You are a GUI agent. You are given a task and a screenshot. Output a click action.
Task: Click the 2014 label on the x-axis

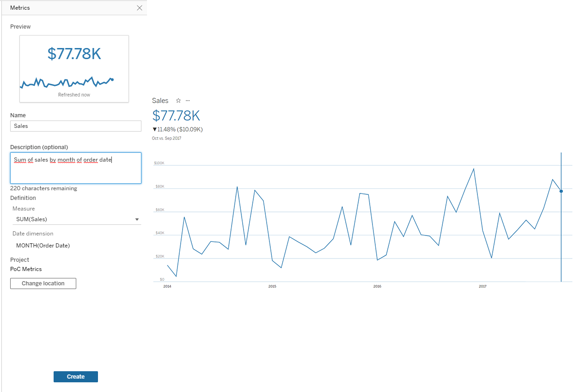(167, 287)
